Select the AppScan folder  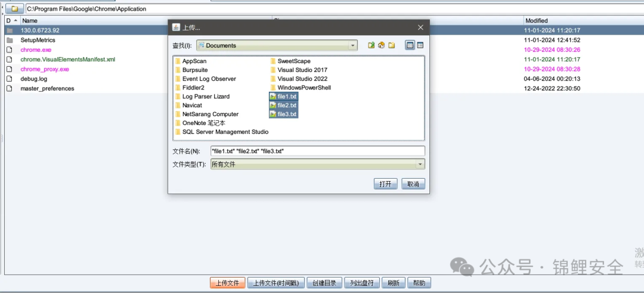[191, 61]
